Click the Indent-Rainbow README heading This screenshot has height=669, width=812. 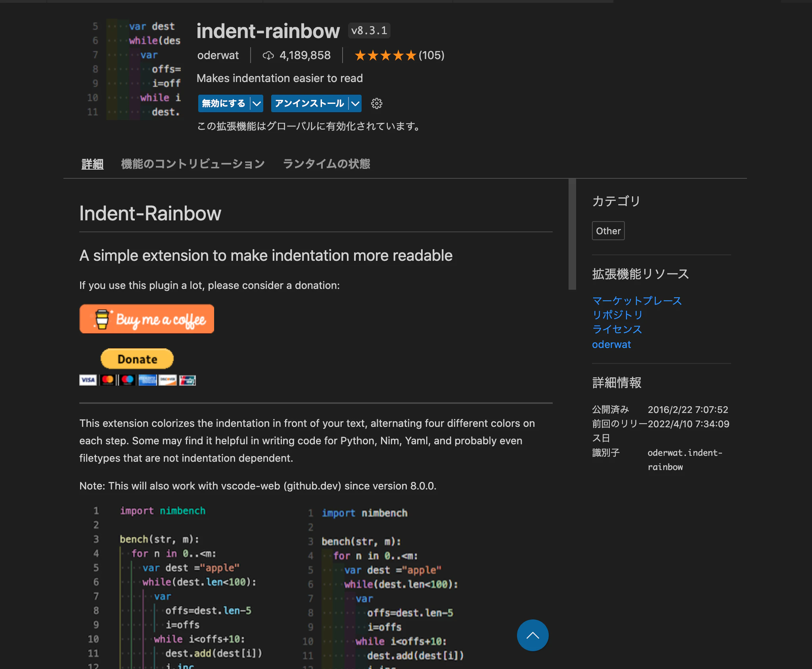pyautogui.click(x=150, y=213)
